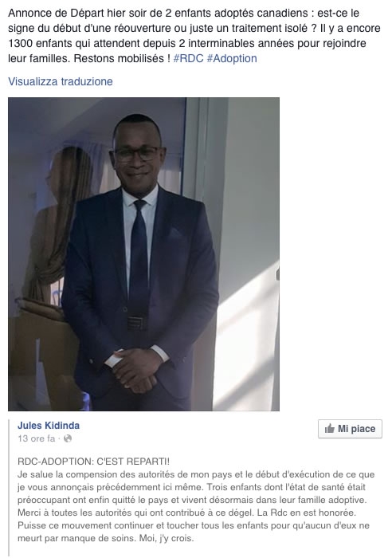Open the #RDC hashtag
The height and width of the screenshot is (558, 392).
[188, 58]
